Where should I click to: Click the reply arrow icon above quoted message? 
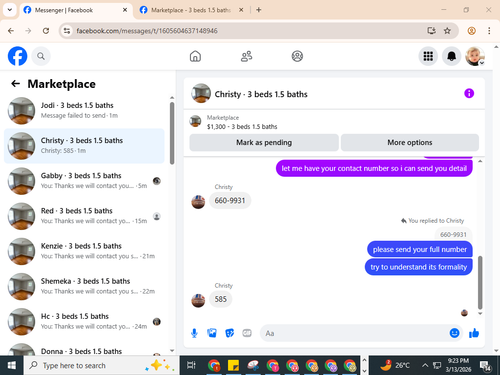(x=404, y=220)
